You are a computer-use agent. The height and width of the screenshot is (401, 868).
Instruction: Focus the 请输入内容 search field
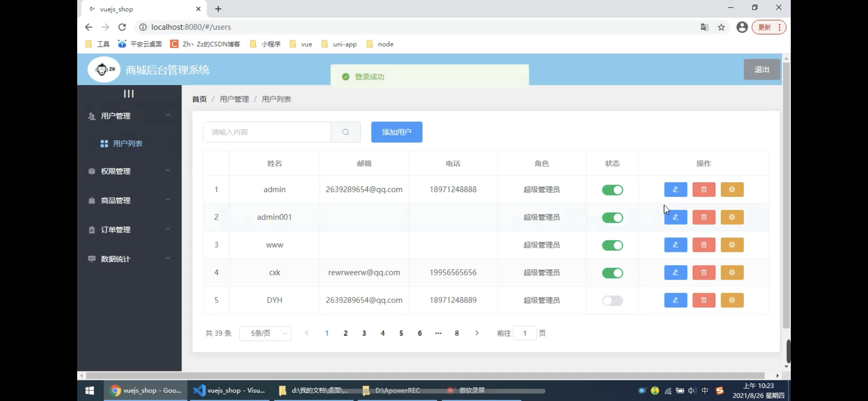[x=267, y=132]
